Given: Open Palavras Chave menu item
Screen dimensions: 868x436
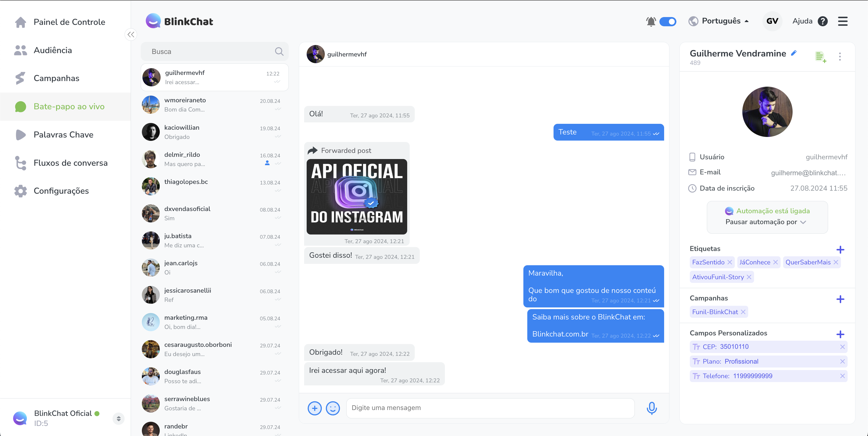Looking at the screenshot, I should pos(65,134).
